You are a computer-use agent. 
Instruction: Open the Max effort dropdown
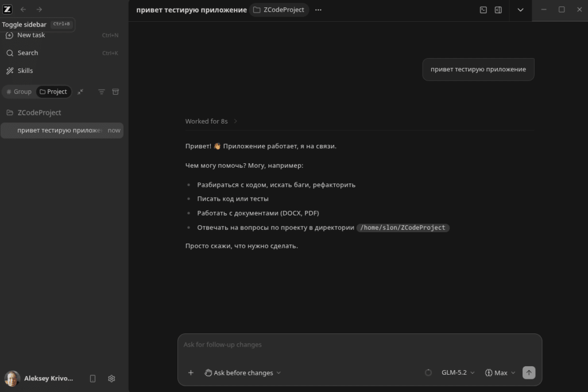point(500,372)
